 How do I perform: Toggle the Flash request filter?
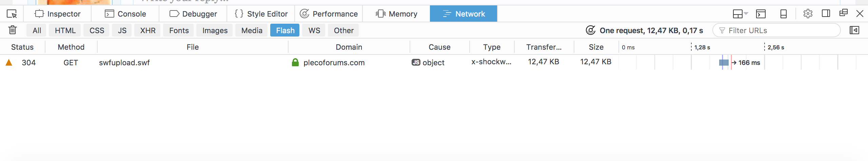(x=285, y=30)
